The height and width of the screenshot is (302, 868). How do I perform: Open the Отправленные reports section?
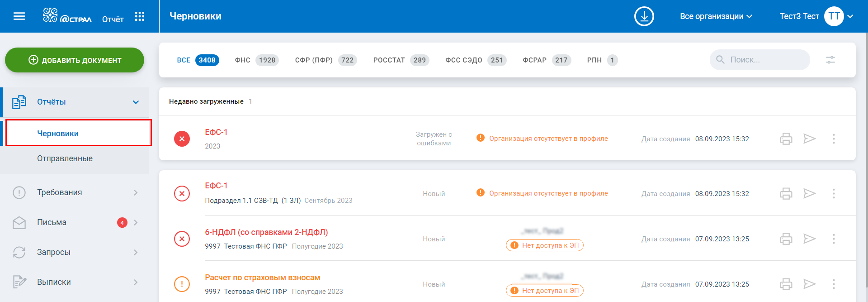pos(65,158)
